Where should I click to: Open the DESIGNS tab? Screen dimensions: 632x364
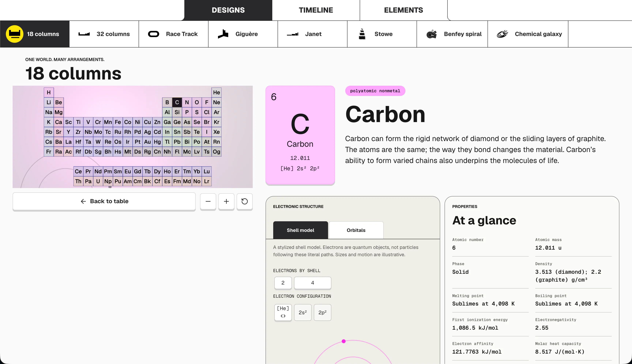point(228,10)
